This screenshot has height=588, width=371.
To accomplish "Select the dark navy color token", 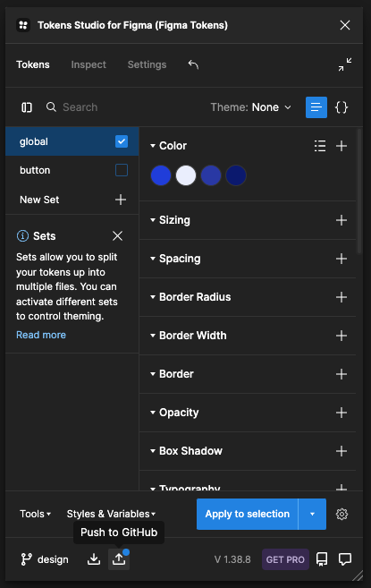I will [236, 175].
